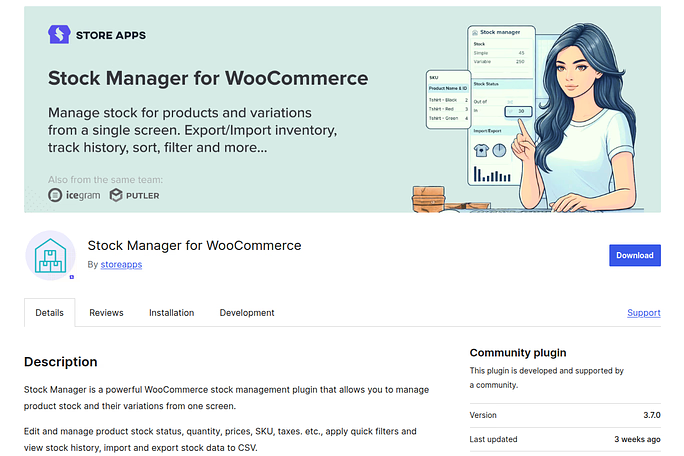Click the t-shirt icon in banner illustration
The width and height of the screenshot is (684, 456).
tap(481, 151)
